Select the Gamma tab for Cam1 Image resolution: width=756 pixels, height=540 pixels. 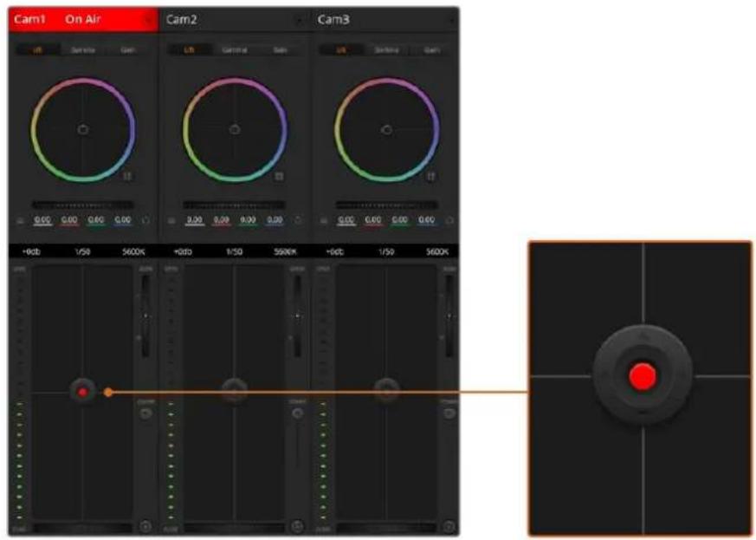[82, 49]
